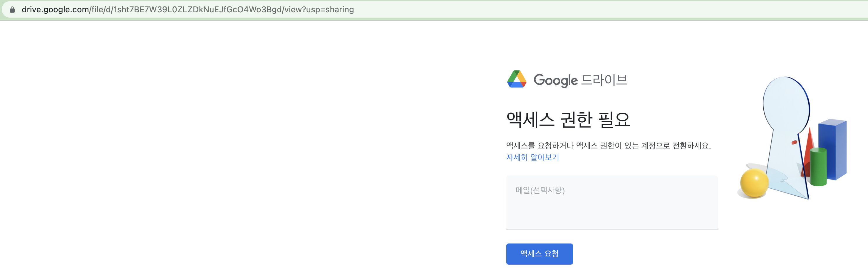Viewport: 868px width, 274px height.
Task: Click the '액세스 권한 필요' heading
Action: coord(568,119)
